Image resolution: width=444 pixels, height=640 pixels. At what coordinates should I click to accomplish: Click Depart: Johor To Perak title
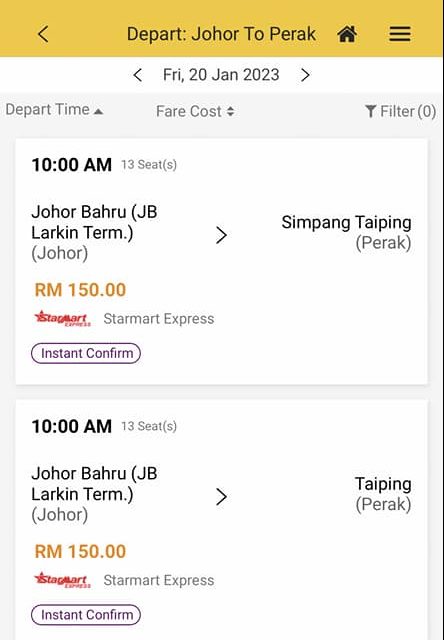221,34
